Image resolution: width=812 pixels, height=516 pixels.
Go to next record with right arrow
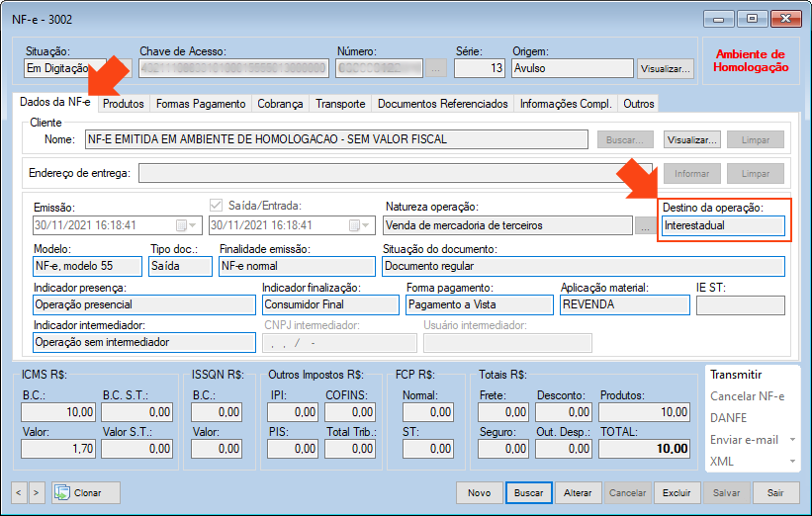click(37, 492)
